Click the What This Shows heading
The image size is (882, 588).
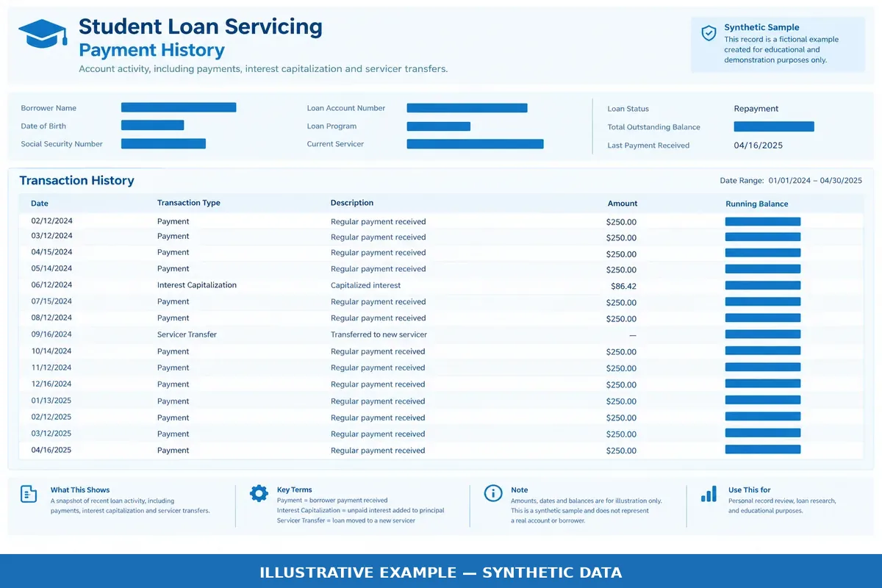(x=80, y=490)
